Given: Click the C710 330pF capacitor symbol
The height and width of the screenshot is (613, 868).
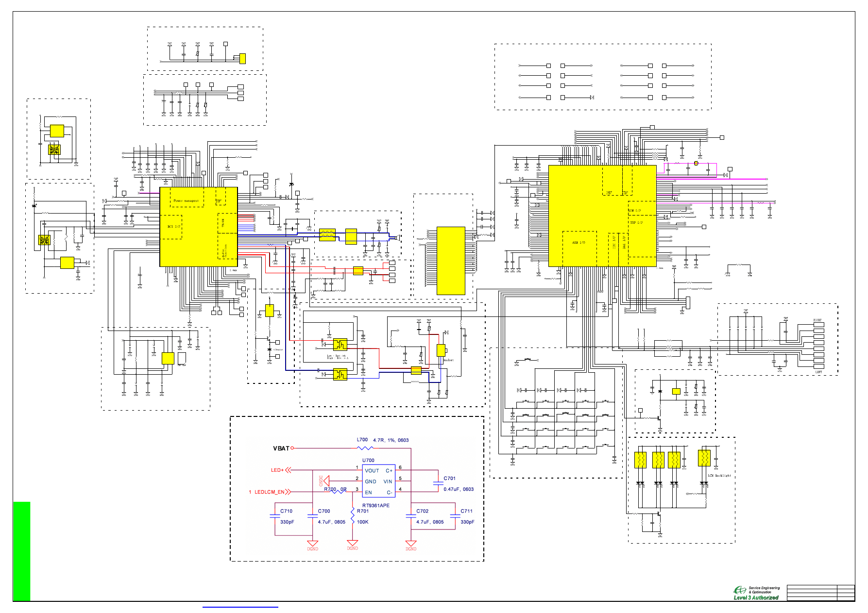Looking at the screenshot, I should coord(275,516).
